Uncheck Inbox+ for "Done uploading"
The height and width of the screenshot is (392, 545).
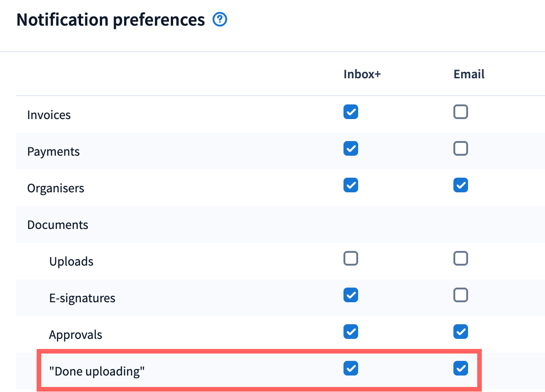tap(351, 369)
